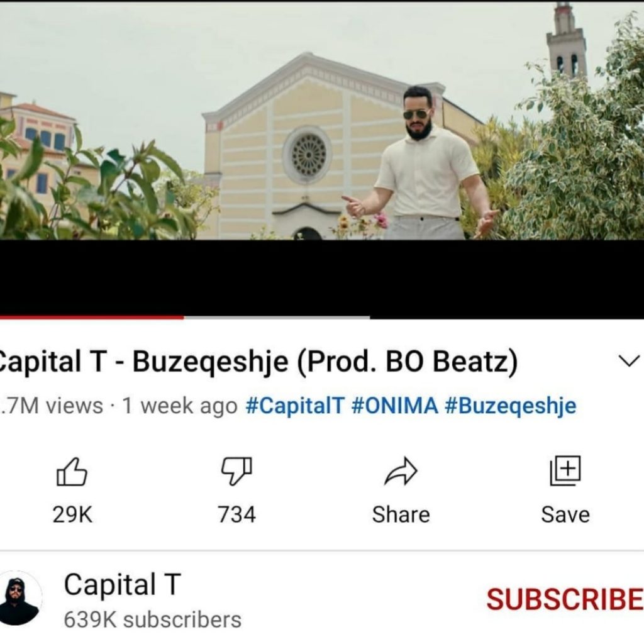Tap the thumbs-up like icon
The height and width of the screenshot is (644, 644).
pos(72,472)
